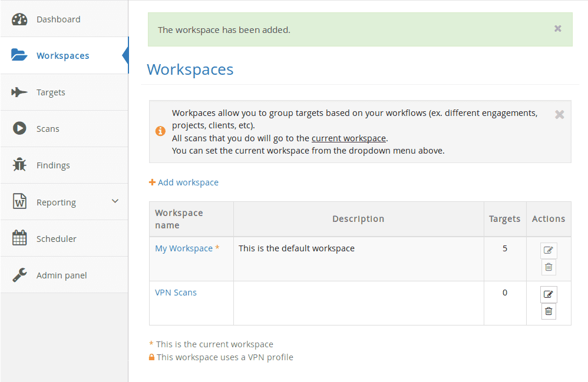
Task: Click the Scans play icon
Action: pos(18,128)
